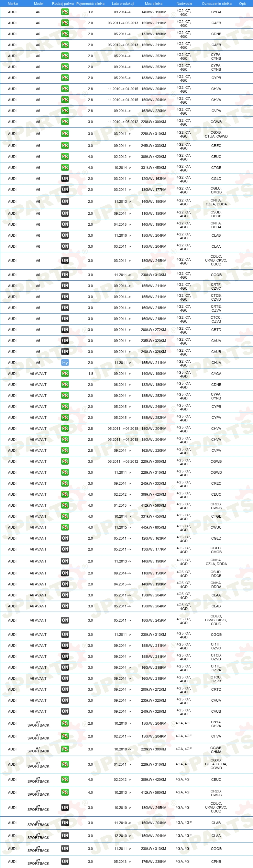Screen dimensions: 253x868
Task: Click the petrol icon in the A6 Avant 06.2011 CDNB row
Action: tap(65, 385)
